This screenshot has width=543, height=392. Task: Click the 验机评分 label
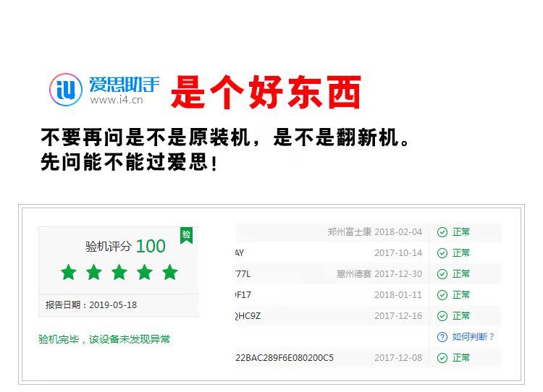coord(108,247)
